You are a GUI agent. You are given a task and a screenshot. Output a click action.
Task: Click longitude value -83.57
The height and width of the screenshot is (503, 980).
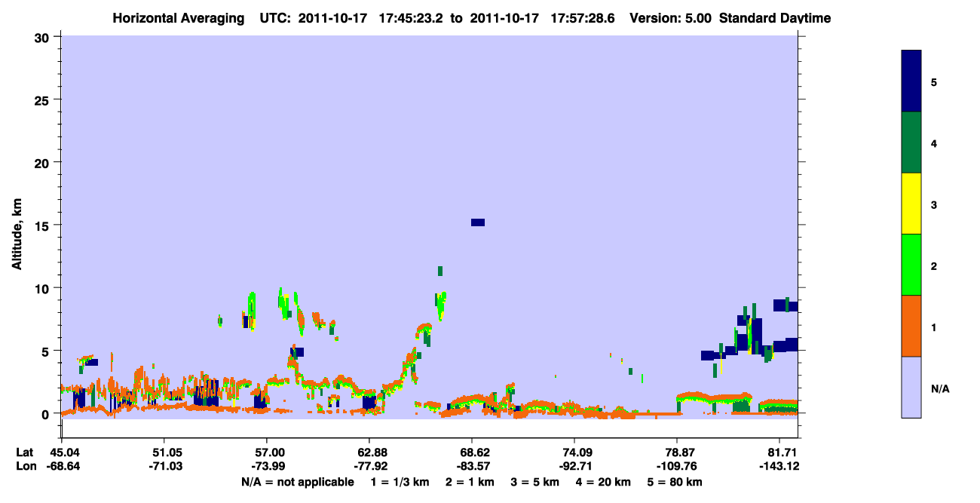pos(472,466)
